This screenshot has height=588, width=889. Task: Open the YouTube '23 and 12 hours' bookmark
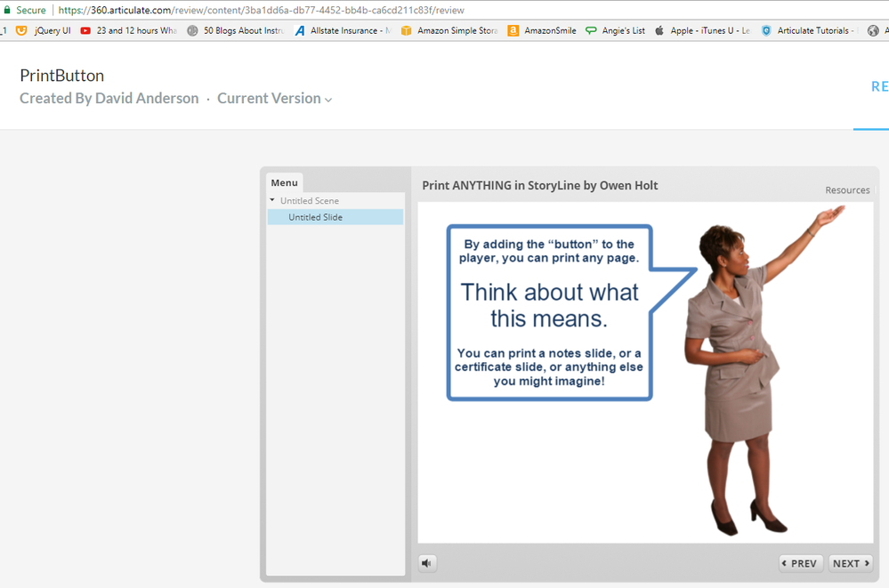(x=129, y=30)
